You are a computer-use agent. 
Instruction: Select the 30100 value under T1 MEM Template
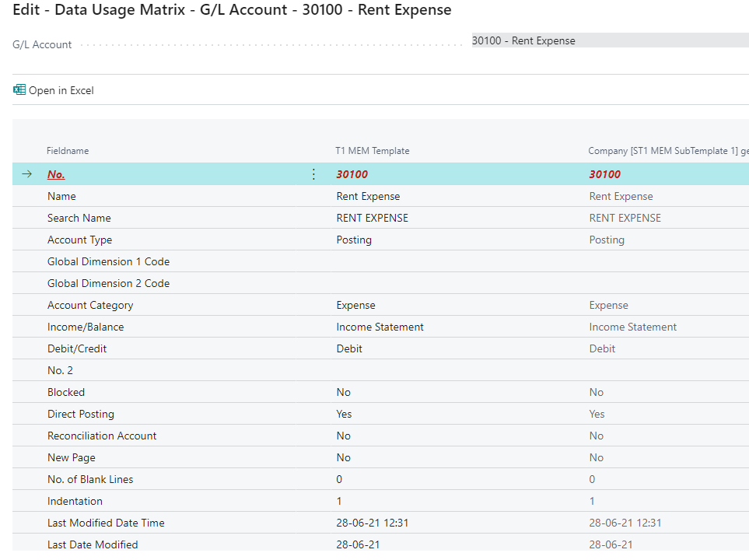(x=352, y=174)
